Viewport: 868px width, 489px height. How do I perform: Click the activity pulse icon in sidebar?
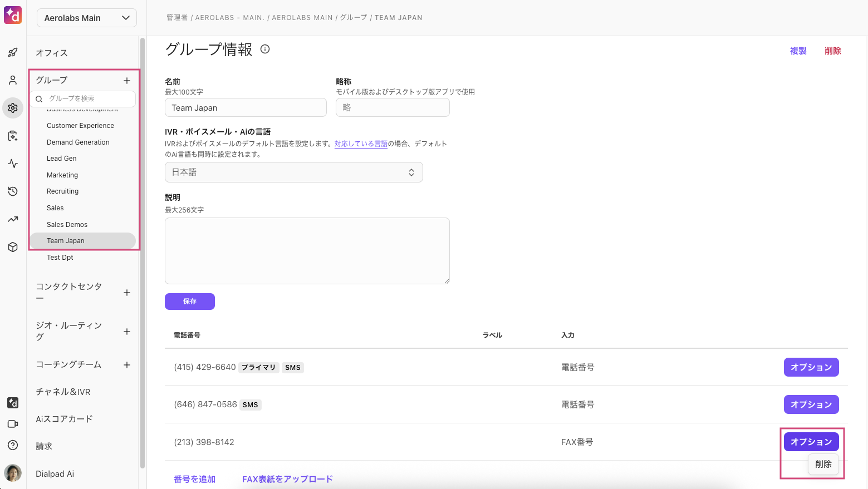[13, 164]
